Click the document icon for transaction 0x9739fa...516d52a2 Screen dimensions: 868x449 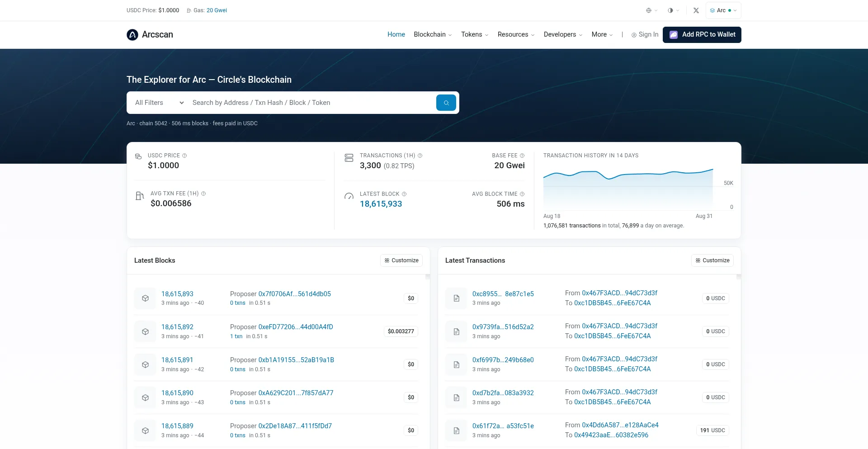(456, 331)
